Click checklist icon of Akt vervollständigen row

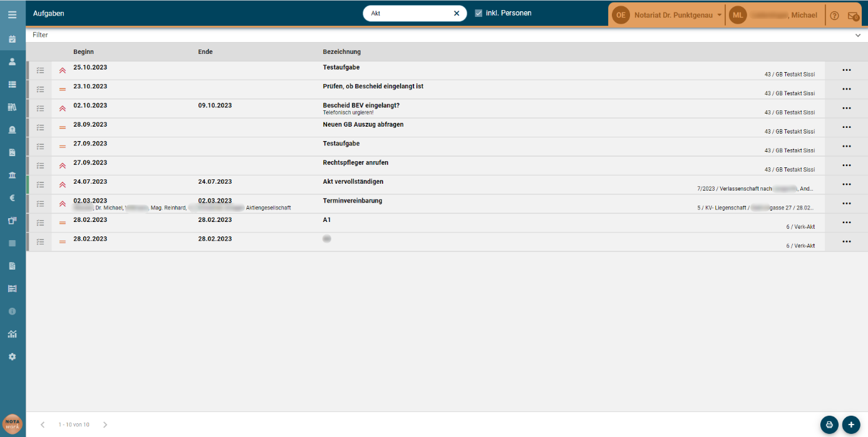(40, 184)
